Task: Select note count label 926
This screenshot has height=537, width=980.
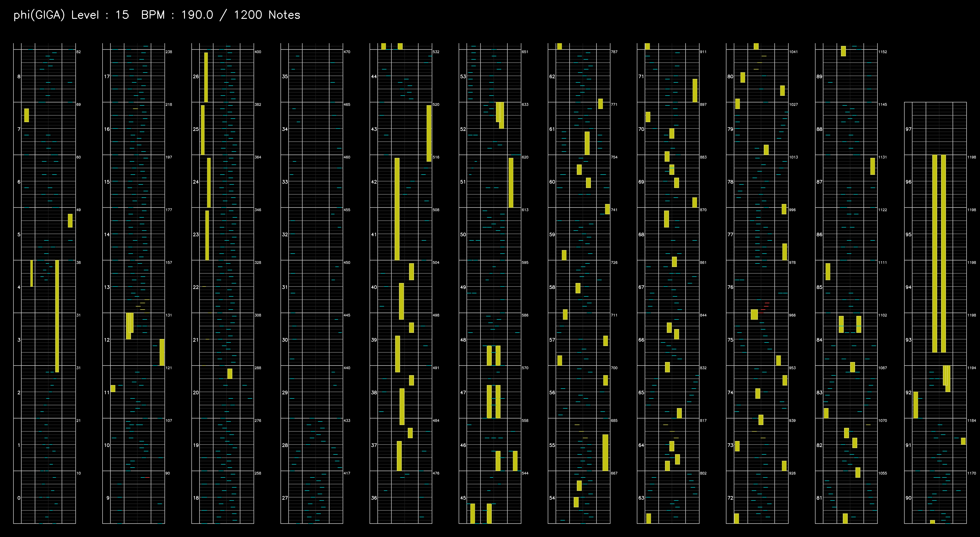Action: click(x=792, y=473)
